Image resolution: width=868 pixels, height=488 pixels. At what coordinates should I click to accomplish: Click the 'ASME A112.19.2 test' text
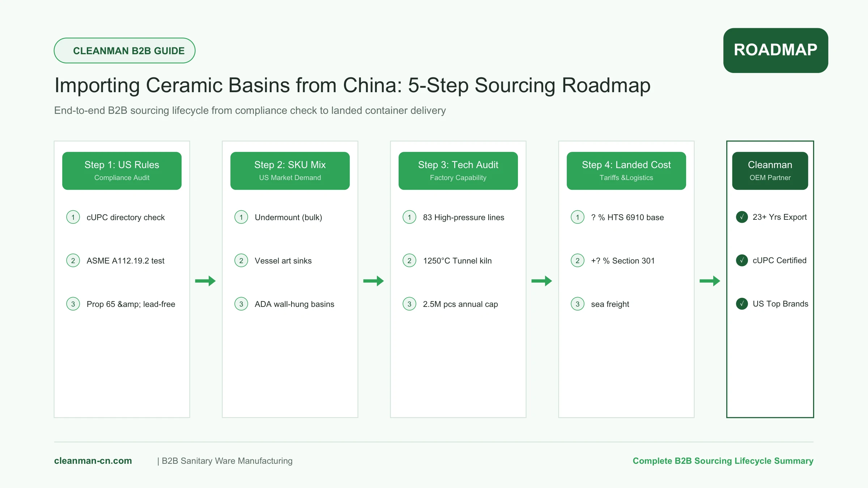pyautogui.click(x=125, y=261)
